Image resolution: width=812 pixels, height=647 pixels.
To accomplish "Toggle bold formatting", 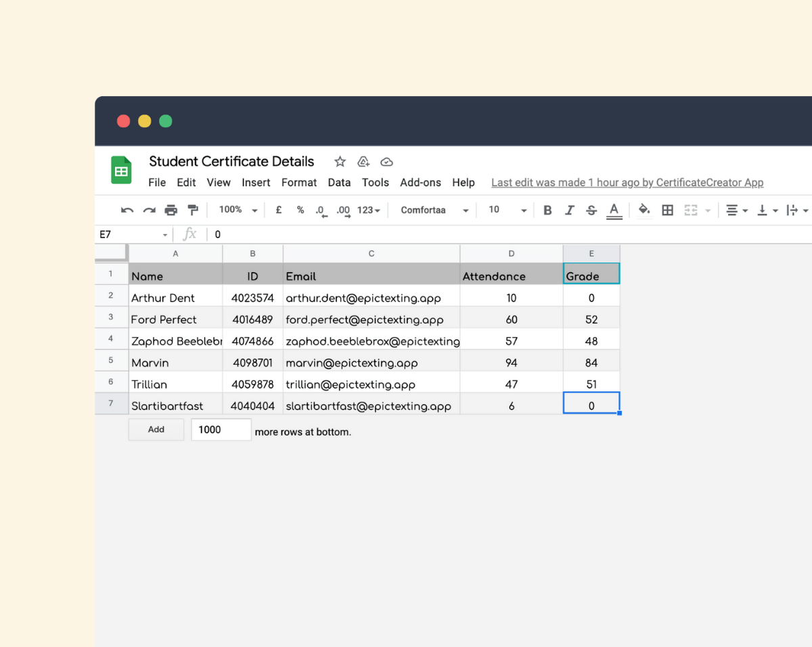I will (x=547, y=210).
